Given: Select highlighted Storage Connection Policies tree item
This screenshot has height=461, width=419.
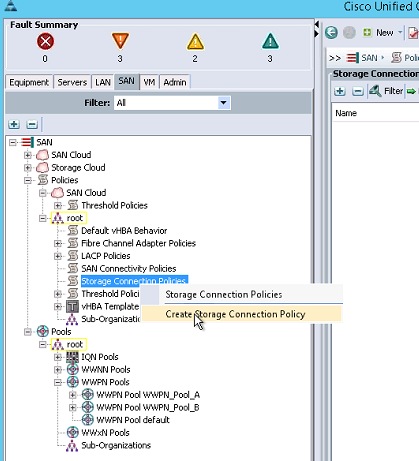Looking at the screenshot, I should tap(134, 281).
